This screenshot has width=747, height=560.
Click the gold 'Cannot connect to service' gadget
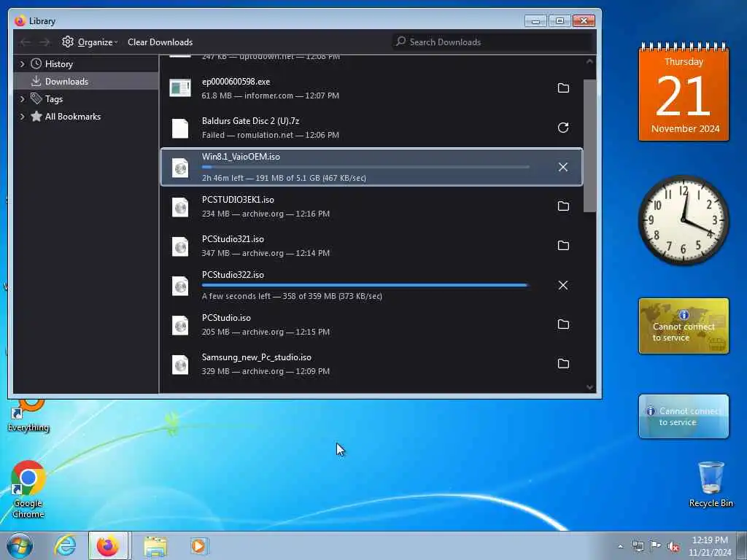684,326
